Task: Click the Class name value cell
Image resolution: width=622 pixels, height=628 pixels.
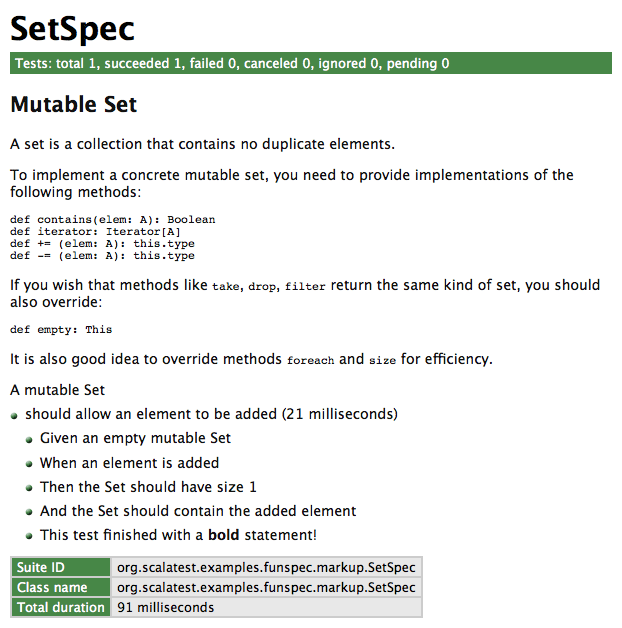Action: pos(266,588)
